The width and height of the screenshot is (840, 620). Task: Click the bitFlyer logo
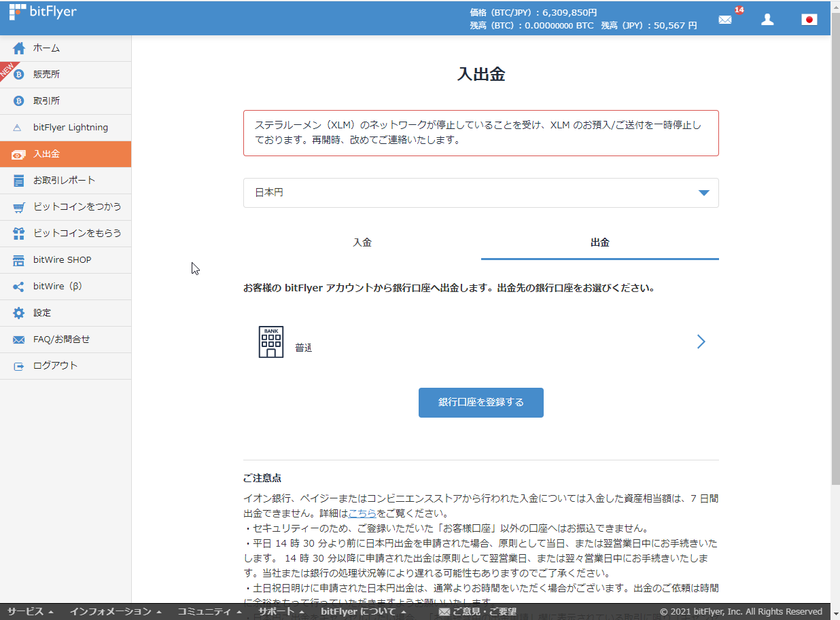click(42, 12)
